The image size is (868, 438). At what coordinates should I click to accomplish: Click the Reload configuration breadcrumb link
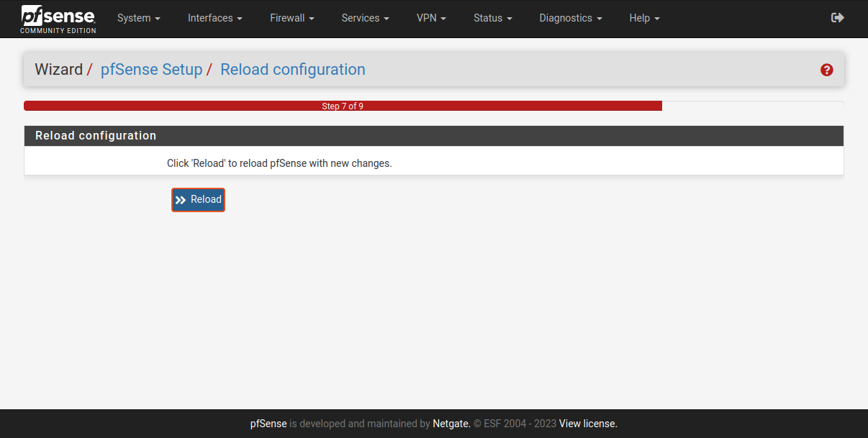(x=293, y=70)
